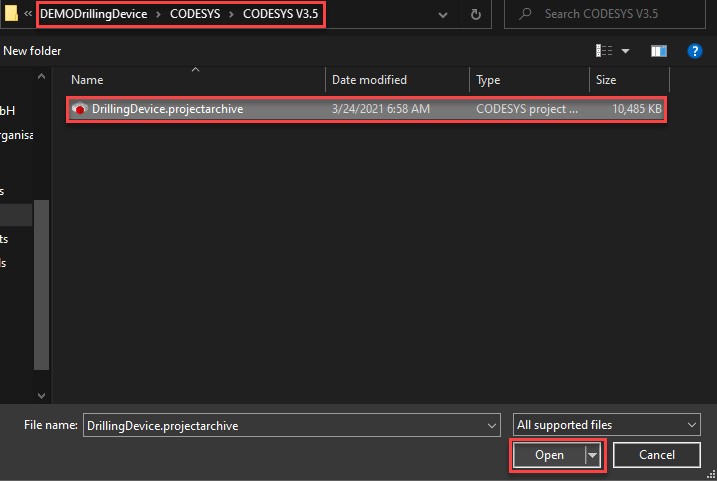Select the highlighted navigation pane item

16,214
